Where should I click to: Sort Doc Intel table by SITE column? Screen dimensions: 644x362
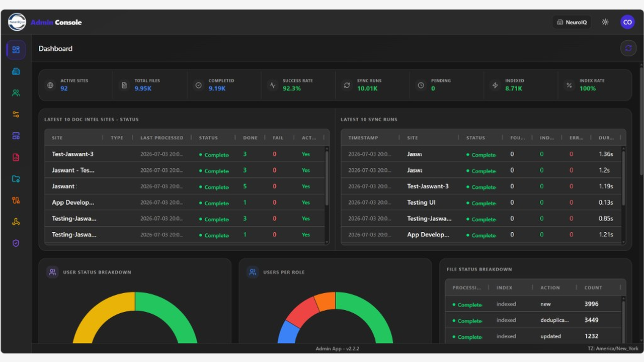pyautogui.click(x=57, y=138)
